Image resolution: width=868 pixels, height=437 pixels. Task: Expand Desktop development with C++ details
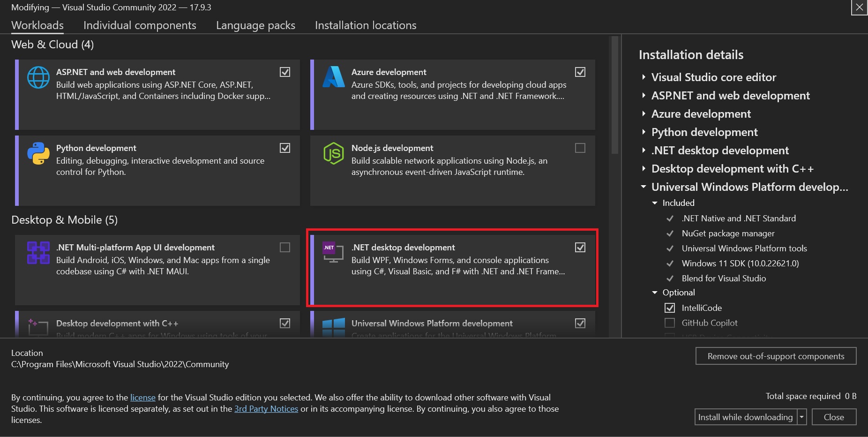[x=644, y=168]
